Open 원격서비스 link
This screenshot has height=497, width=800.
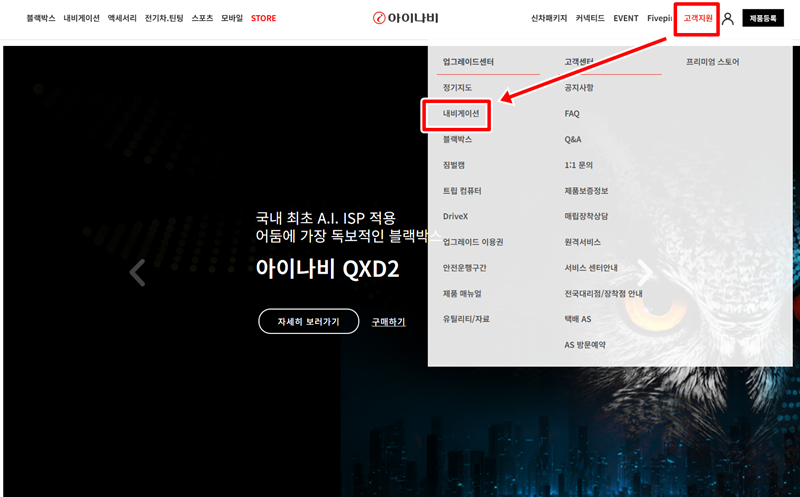(x=582, y=242)
